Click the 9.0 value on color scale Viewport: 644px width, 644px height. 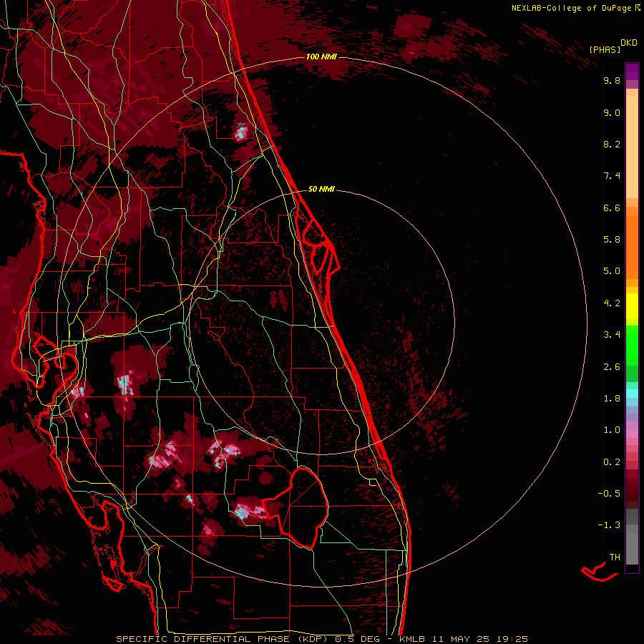tap(612, 112)
